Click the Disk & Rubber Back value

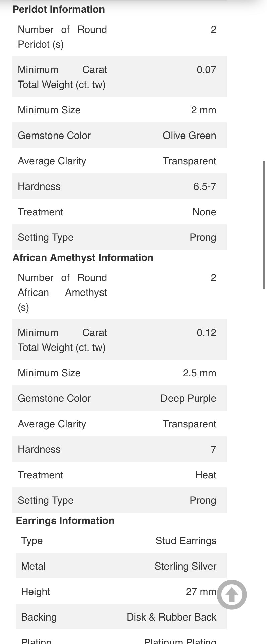[x=172, y=617]
